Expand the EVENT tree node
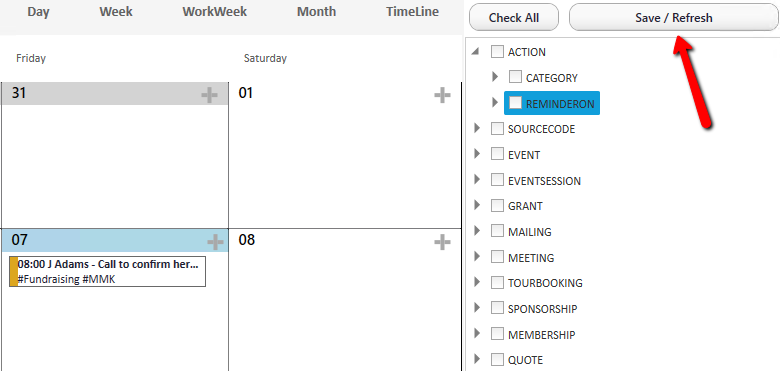This screenshot has height=371, width=780. [x=477, y=154]
